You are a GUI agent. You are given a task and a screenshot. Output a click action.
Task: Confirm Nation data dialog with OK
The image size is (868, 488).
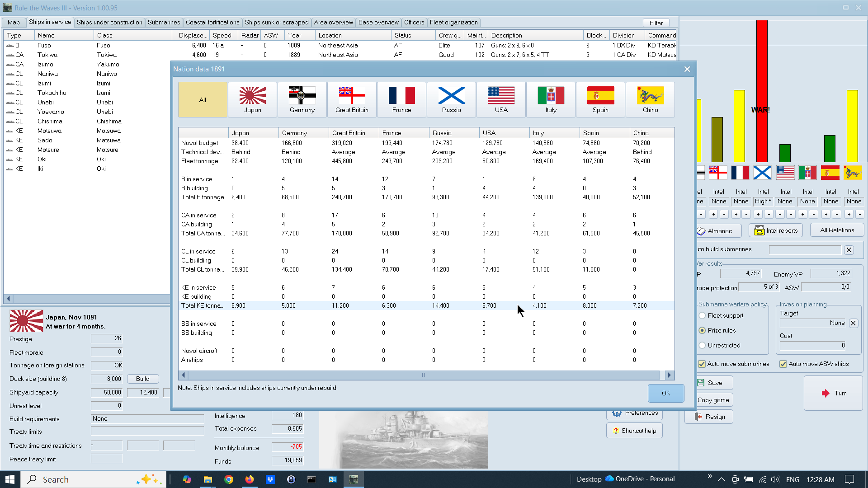point(666,393)
